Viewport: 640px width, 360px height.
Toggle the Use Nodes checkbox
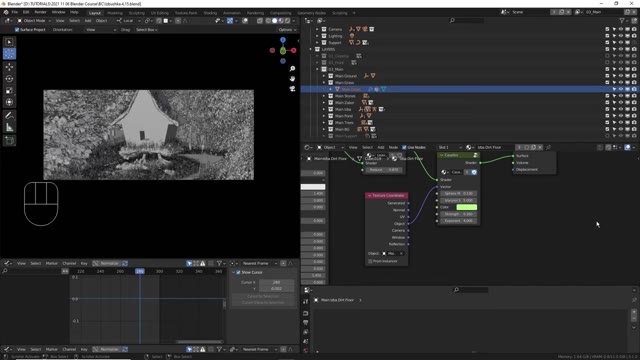tap(404, 147)
